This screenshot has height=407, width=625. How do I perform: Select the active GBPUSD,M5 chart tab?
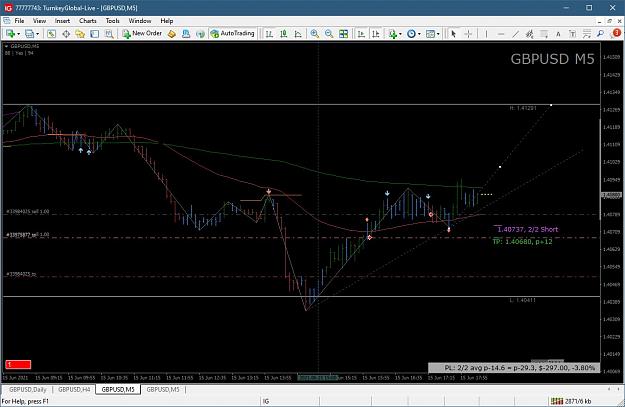click(118, 389)
